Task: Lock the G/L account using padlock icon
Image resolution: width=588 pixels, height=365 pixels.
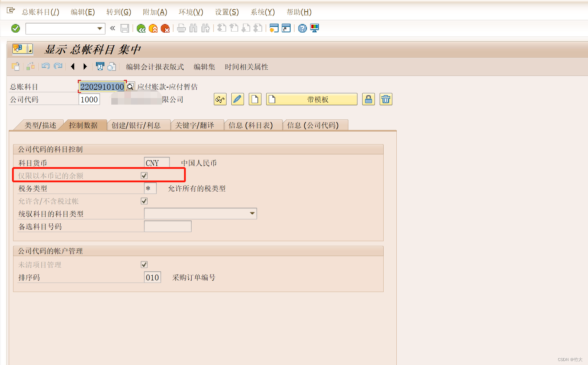Action: [368, 99]
